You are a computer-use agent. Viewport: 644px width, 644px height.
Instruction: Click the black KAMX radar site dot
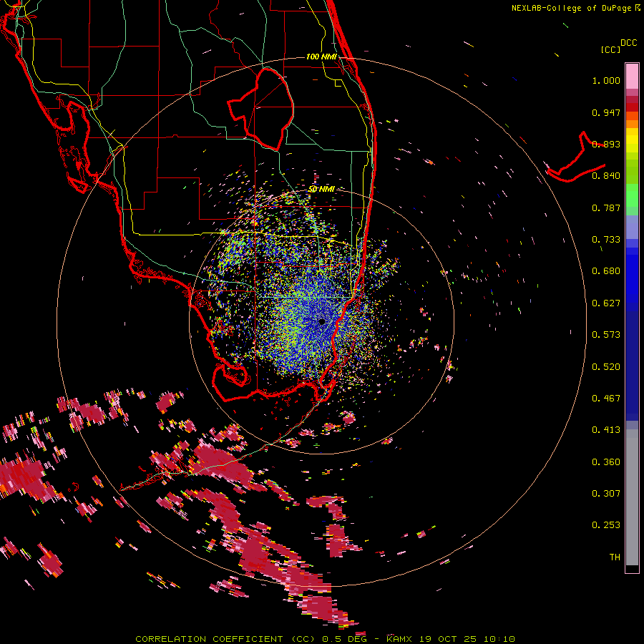coord(322,321)
